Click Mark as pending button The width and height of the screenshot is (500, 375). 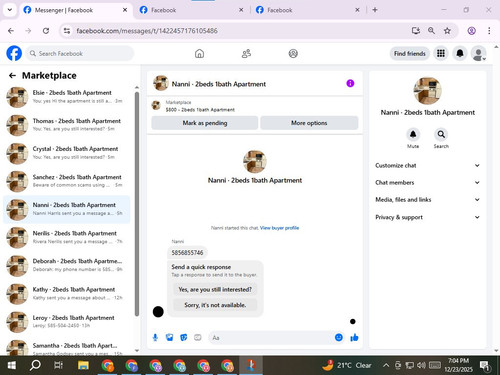click(205, 123)
